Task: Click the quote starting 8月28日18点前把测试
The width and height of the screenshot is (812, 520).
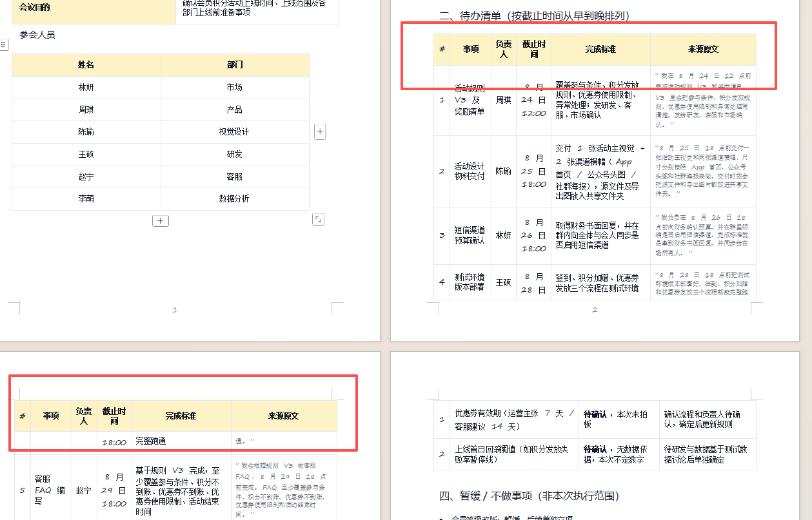Action: click(703, 282)
